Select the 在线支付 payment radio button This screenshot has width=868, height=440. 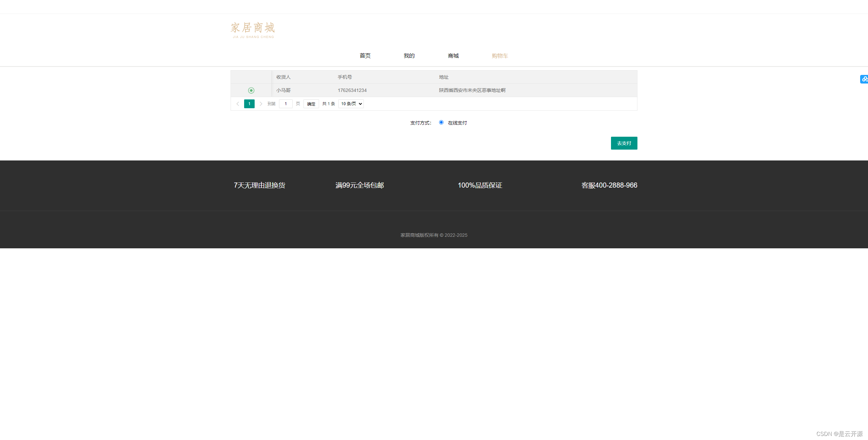[x=441, y=122]
